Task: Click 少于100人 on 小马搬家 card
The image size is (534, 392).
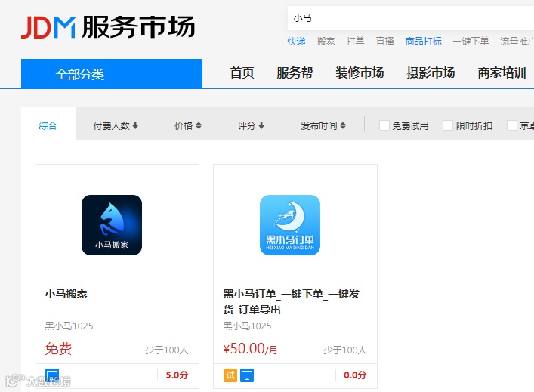Action: pyautogui.click(x=167, y=350)
